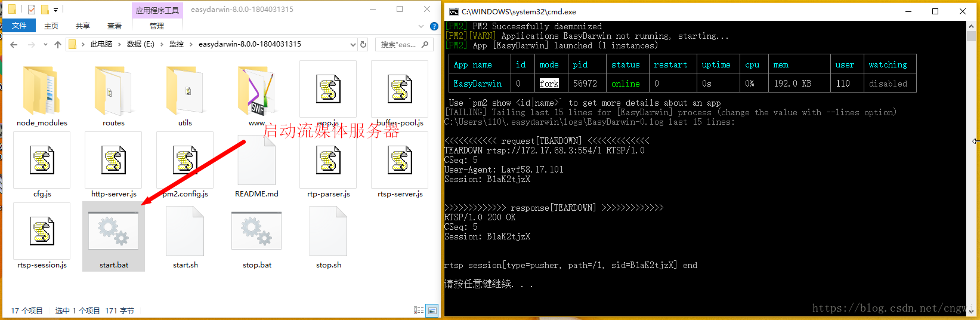Select the app.js file icon
The width and height of the screenshot is (980, 320).
(328, 89)
